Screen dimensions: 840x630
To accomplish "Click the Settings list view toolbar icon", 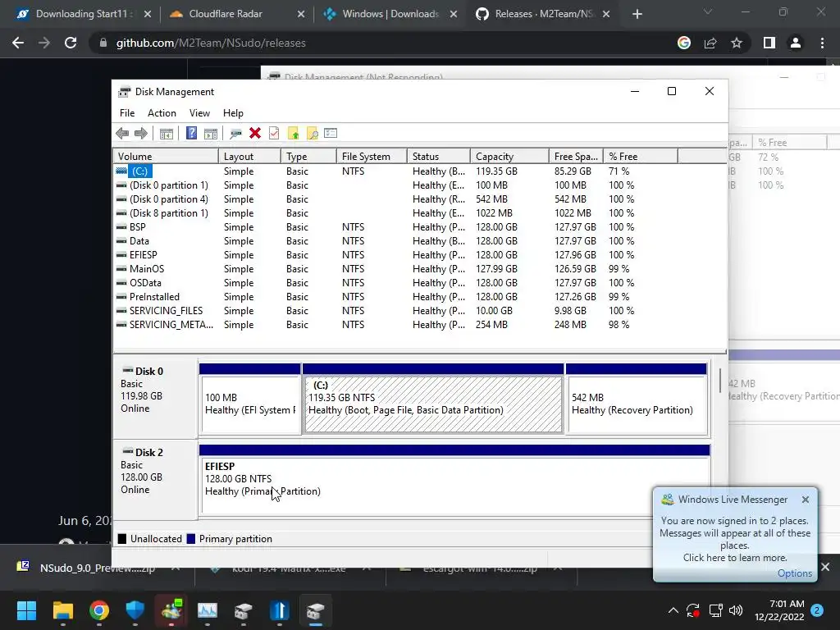I will pos(331,133).
